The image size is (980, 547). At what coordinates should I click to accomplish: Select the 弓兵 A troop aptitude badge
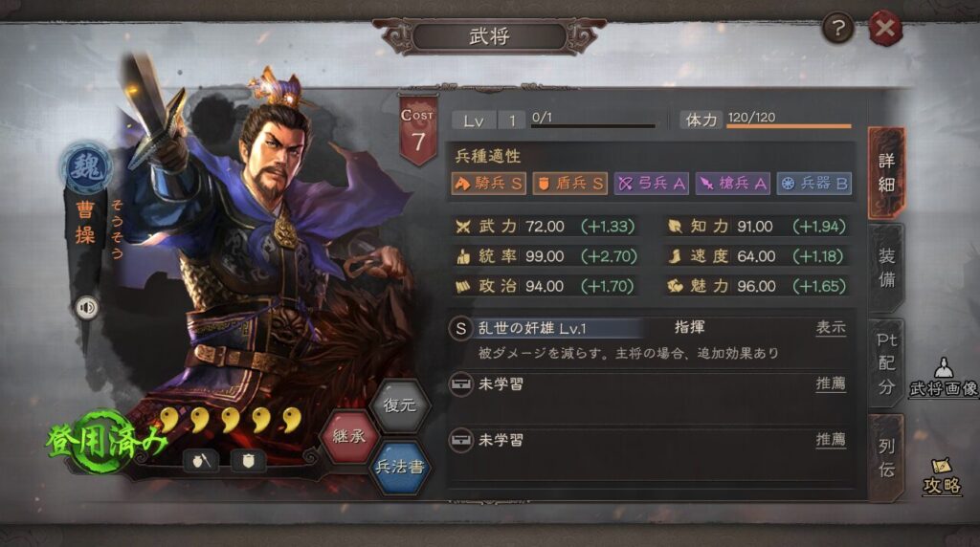point(651,184)
